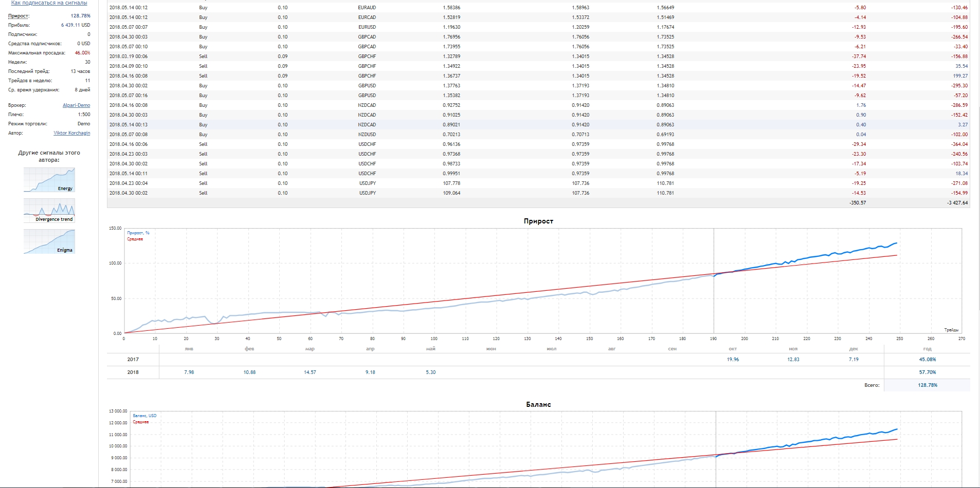Click the 2017 yearly total 45.08%
The image size is (980, 488).
tap(928, 360)
